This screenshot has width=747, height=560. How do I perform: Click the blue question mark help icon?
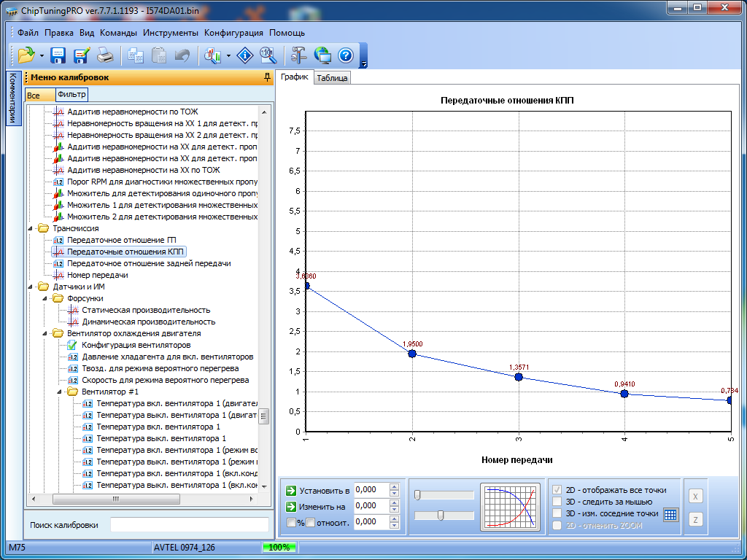[x=346, y=55]
